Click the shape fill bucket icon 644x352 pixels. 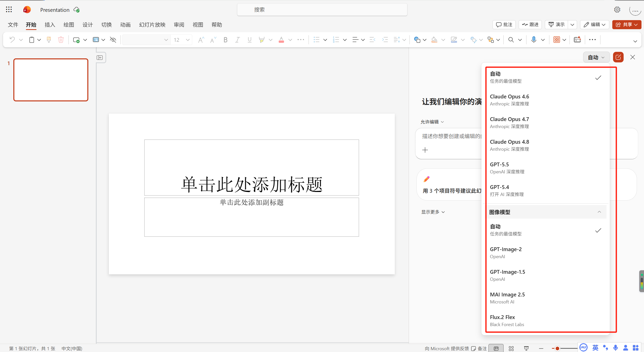[434, 40]
